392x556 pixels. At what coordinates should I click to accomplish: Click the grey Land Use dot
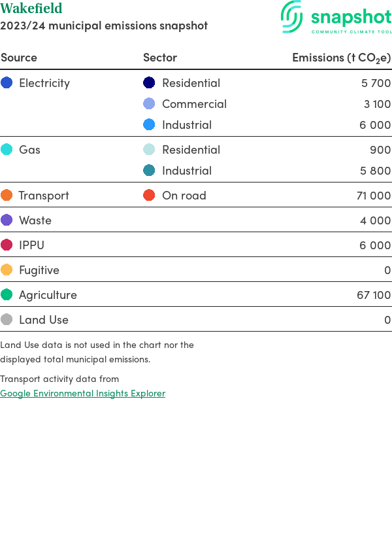[7, 319]
